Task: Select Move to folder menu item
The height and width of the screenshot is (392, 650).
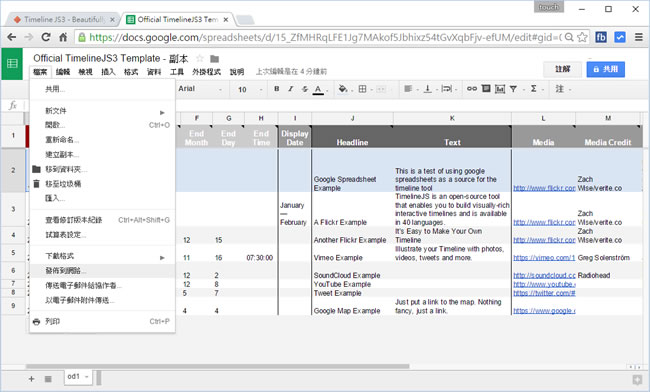Action: (x=102, y=169)
